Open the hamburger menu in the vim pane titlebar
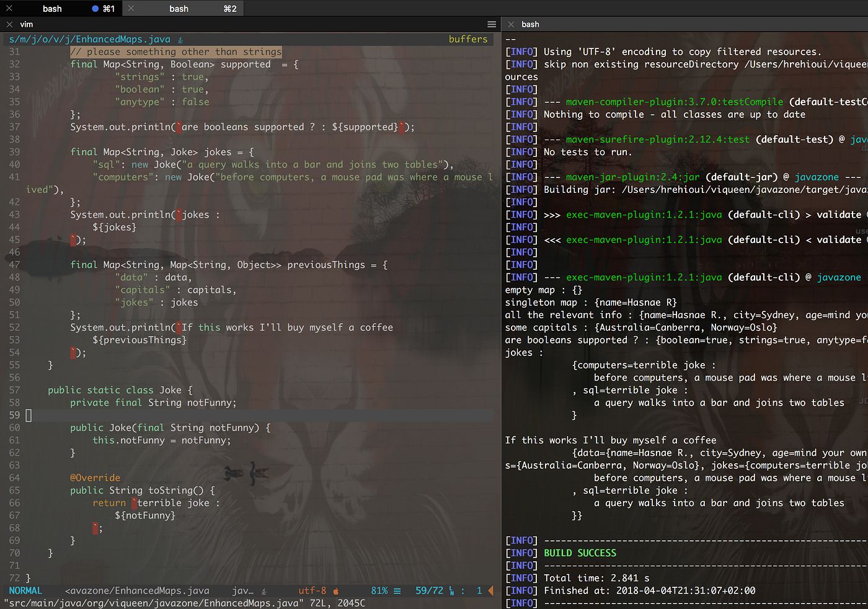The height and width of the screenshot is (609, 868). 492,24
